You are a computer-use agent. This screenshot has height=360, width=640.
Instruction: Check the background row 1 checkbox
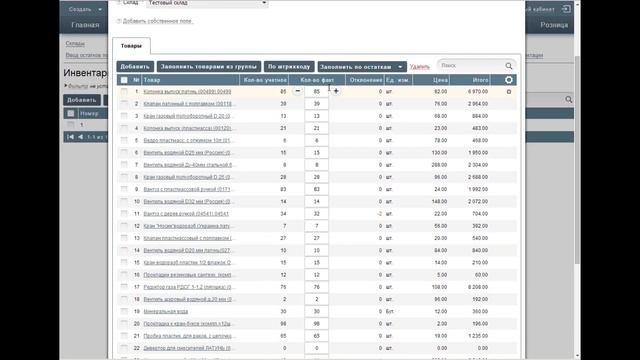coord(71,124)
